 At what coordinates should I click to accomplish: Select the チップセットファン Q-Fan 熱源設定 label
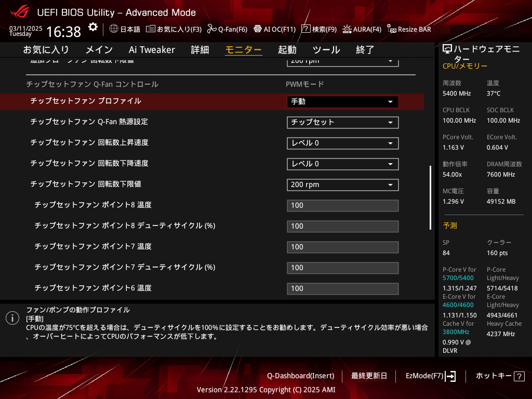point(89,122)
